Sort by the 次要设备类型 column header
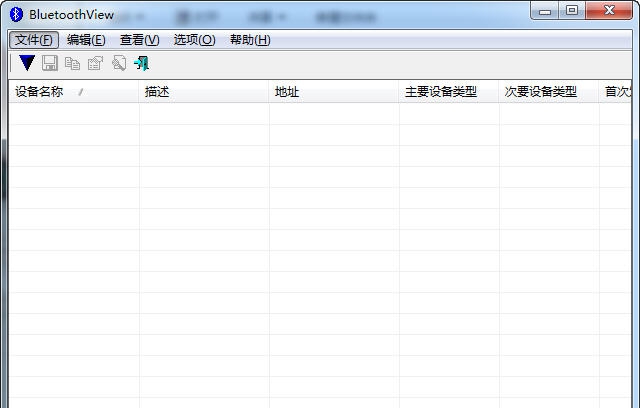This screenshot has height=408, width=640. pyautogui.click(x=549, y=91)
